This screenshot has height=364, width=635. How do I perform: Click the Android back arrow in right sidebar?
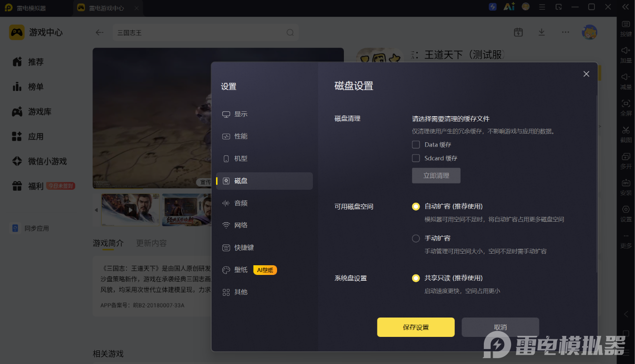tap(626, 314)
